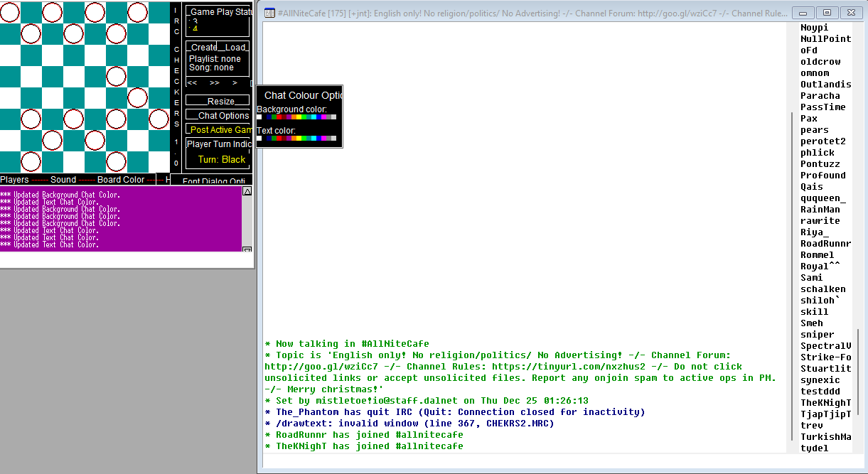Skip to previous song with << control

192,83
